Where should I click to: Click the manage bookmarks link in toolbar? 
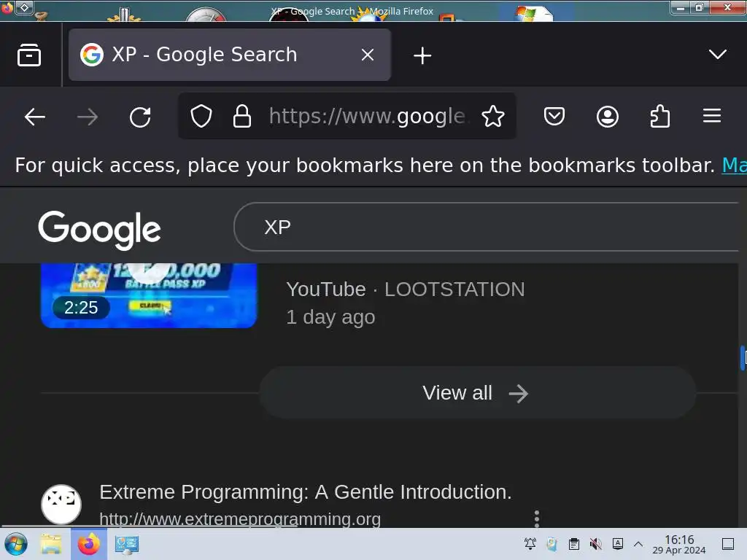734,166
